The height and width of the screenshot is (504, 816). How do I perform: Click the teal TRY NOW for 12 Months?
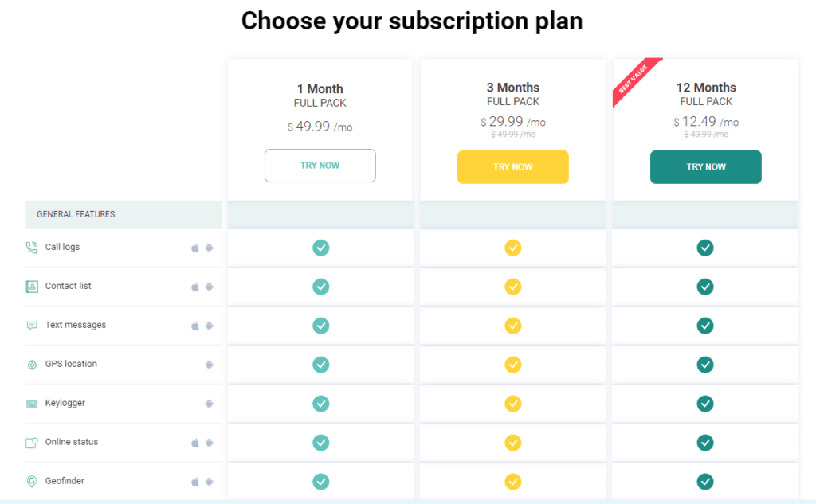pyautogui.click(x=705, y=167)
